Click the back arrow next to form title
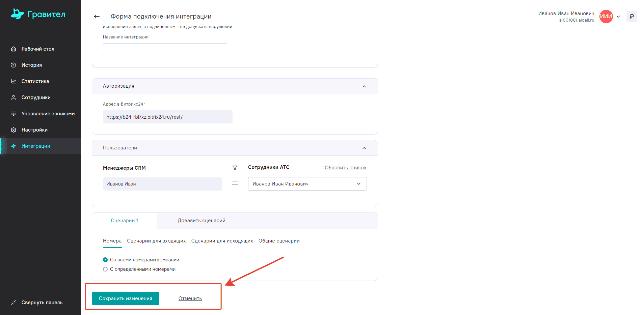Screen dimensions: 644x315 point(97,17)
